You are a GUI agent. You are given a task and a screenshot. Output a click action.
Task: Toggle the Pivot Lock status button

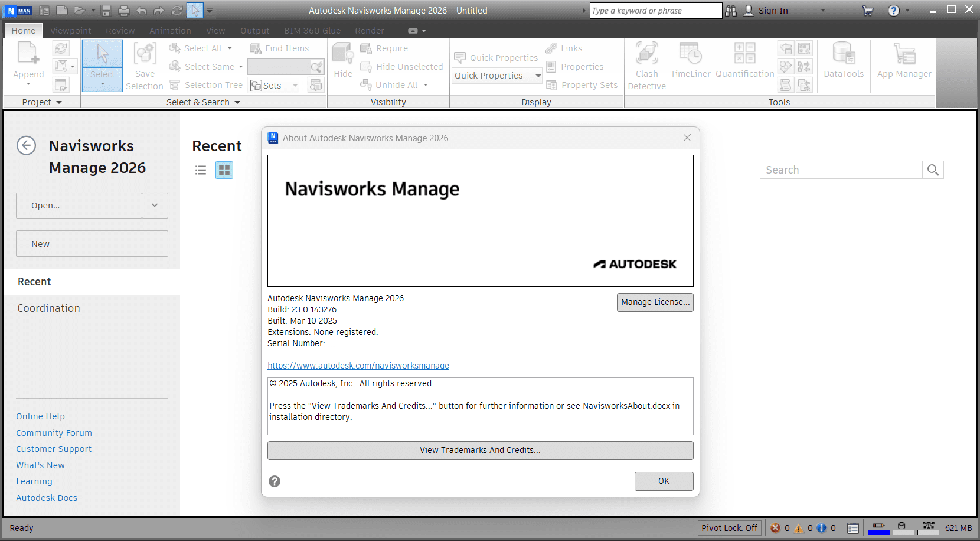point(730,528)
